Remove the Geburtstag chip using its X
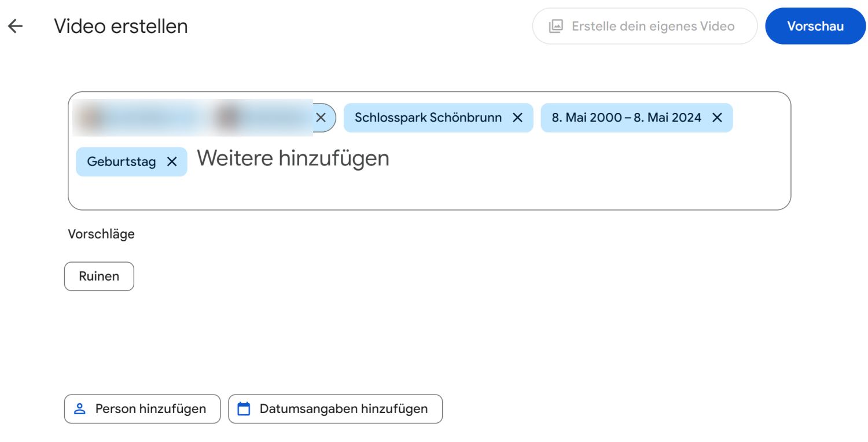The width and height of the screenshot is (868, 442). [172, 161]
